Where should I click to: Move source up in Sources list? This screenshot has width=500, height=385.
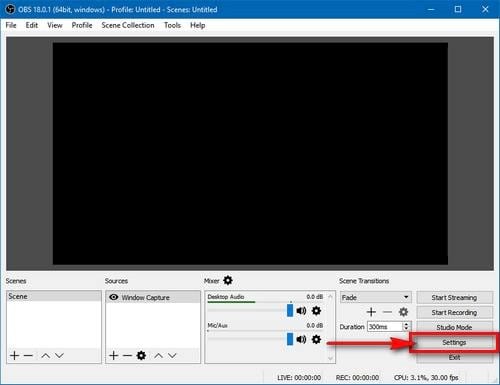[158, 356]
